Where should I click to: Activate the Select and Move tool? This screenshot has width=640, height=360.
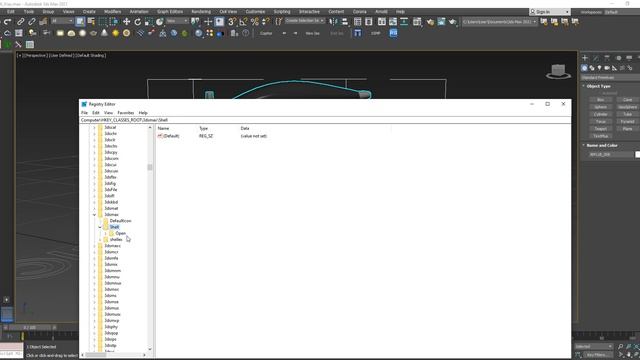pyautogui.click(x=127, y=22)
